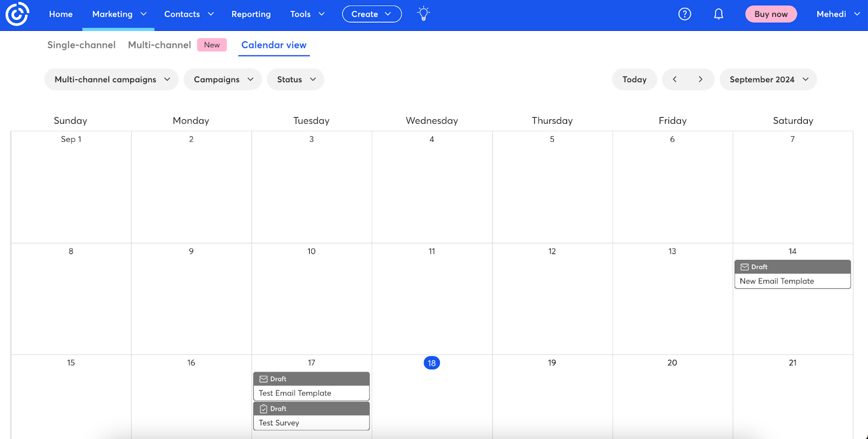Viewport: 868px width, 439px height.
Task: Expand the Tools menu
Action: tap(307, 14)
